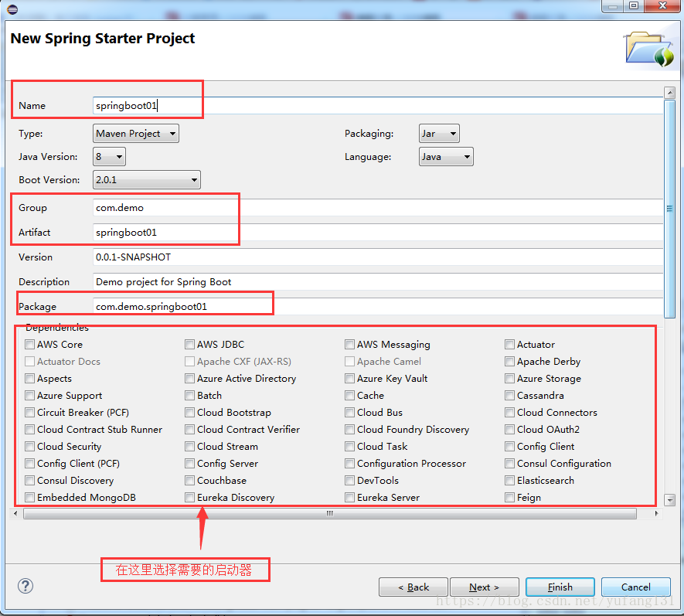Viewport: 684px width, 616px height.
Task: Click the horizontal scrollbar right arrow
Action: (x=656, y=513)
